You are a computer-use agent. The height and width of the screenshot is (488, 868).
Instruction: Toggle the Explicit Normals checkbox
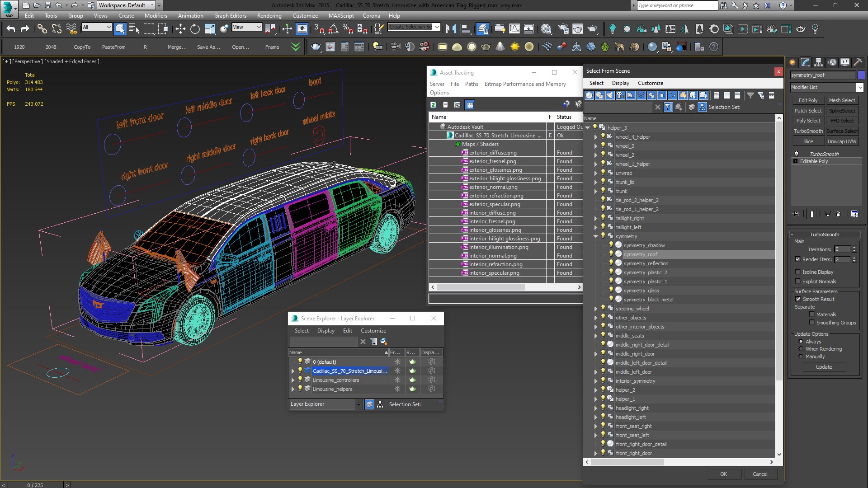pos(798,282)
